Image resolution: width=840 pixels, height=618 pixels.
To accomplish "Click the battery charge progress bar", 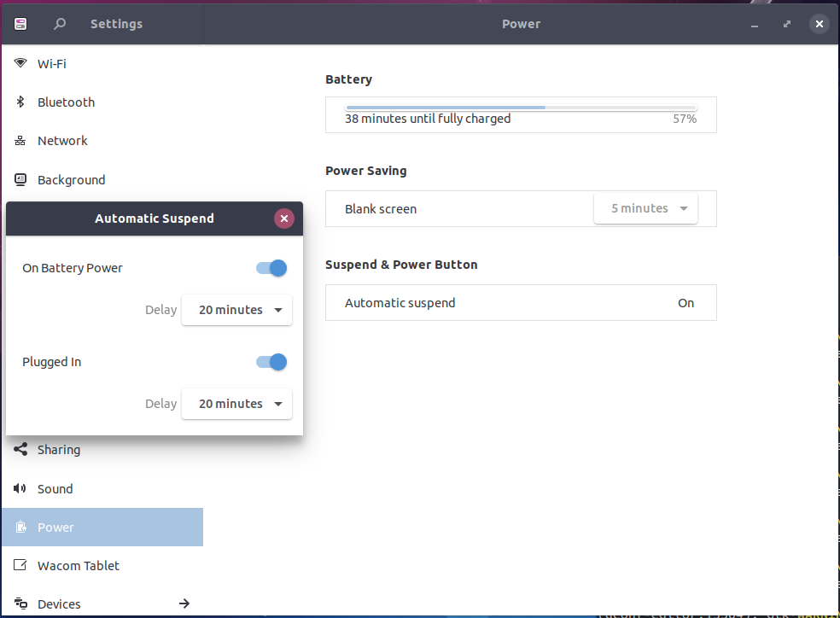I will coord(521,108).
